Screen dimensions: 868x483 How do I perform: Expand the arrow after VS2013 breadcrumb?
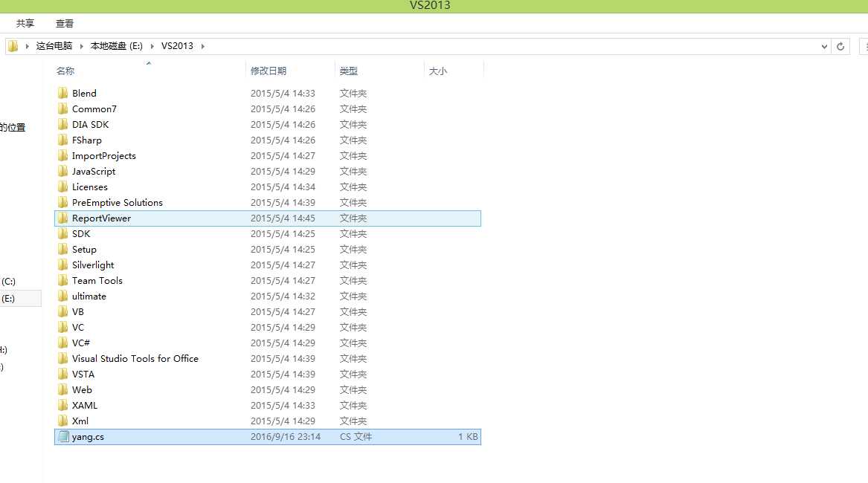coord(202,46)
